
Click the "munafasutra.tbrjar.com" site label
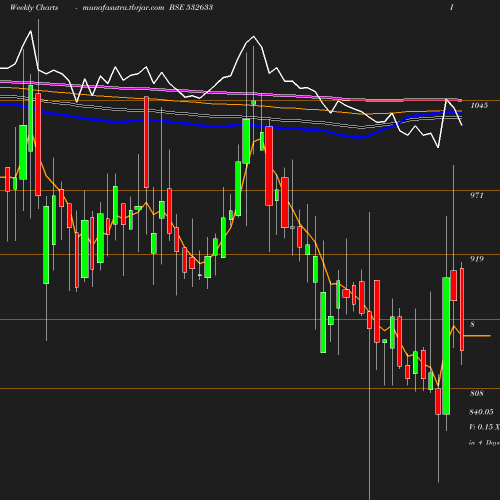123,7
